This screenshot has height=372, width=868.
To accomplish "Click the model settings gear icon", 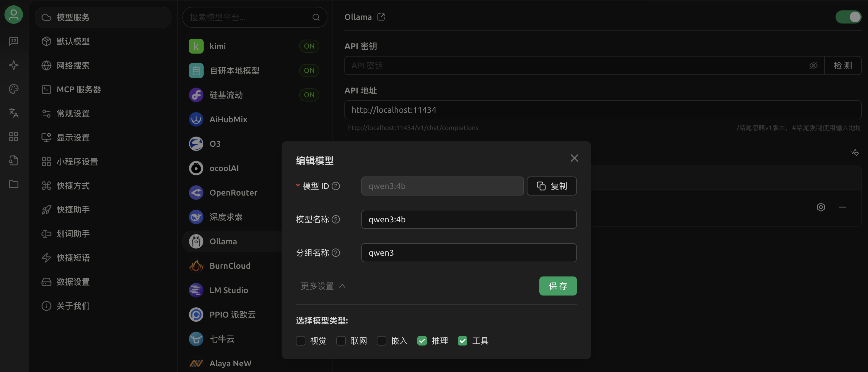I will click(x=820, y=207).
